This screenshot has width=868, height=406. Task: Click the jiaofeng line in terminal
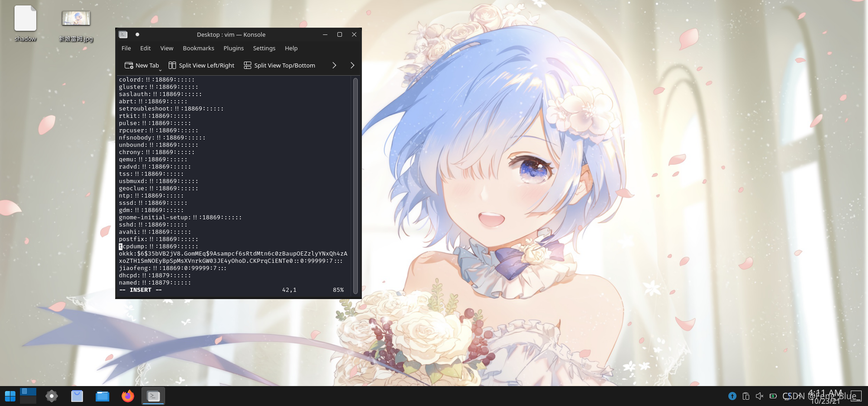pyautogui.click(x=172, y=268)
